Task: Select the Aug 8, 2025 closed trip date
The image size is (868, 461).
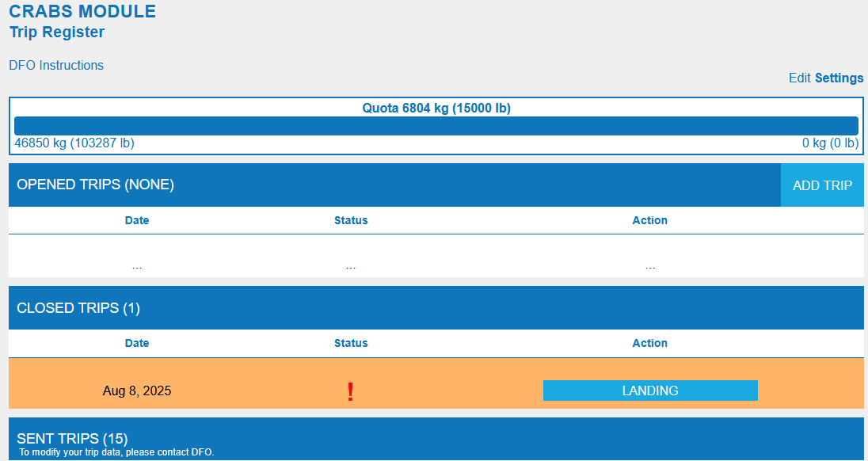Action: click(x=137, y=391)
